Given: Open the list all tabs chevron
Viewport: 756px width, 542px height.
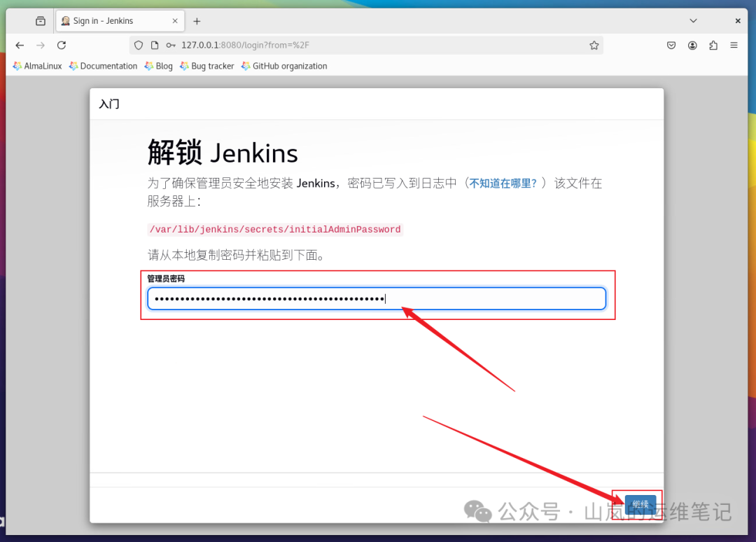Looking at the screenshot, I should [693, 20].
